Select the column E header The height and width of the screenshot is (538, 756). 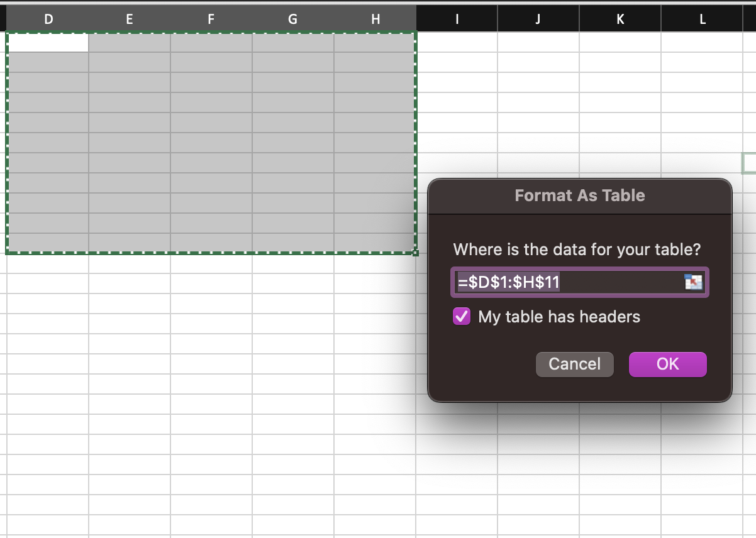click(130, 19)
